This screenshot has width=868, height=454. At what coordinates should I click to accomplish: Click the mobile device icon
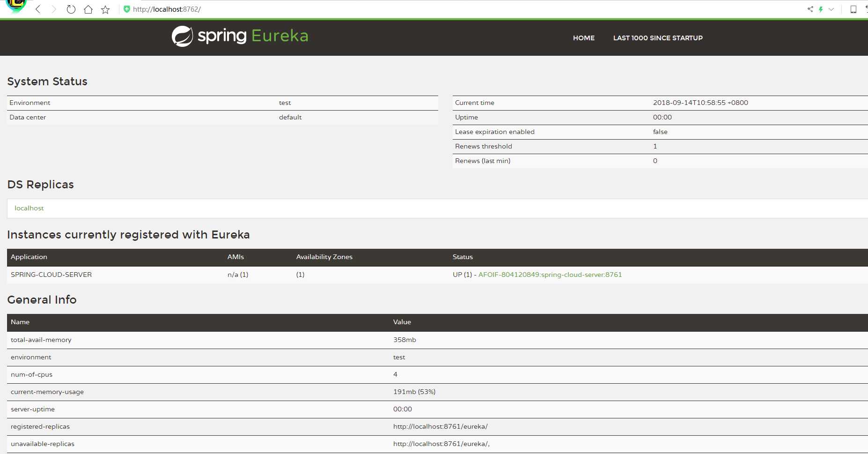pyautogui.click(x=853, y=9)
